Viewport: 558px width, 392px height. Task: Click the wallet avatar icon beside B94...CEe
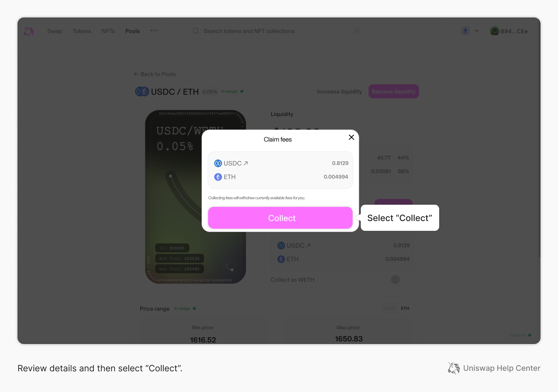click(494, 31)
